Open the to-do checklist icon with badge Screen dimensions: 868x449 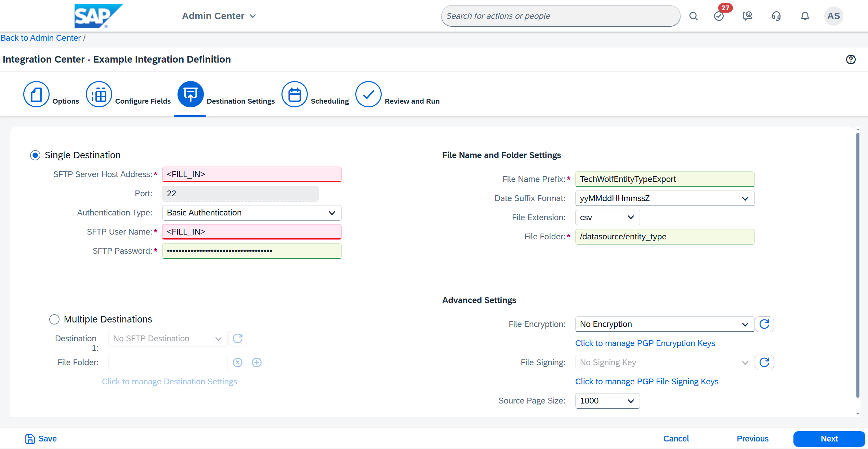tap(719, 16)
